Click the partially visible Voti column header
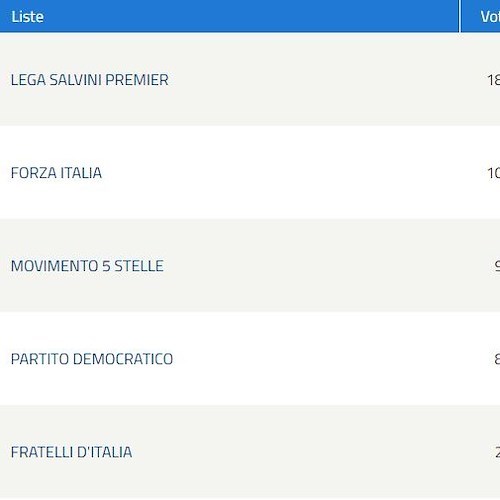This screenshot has width=500, height=500. [490, 17]
